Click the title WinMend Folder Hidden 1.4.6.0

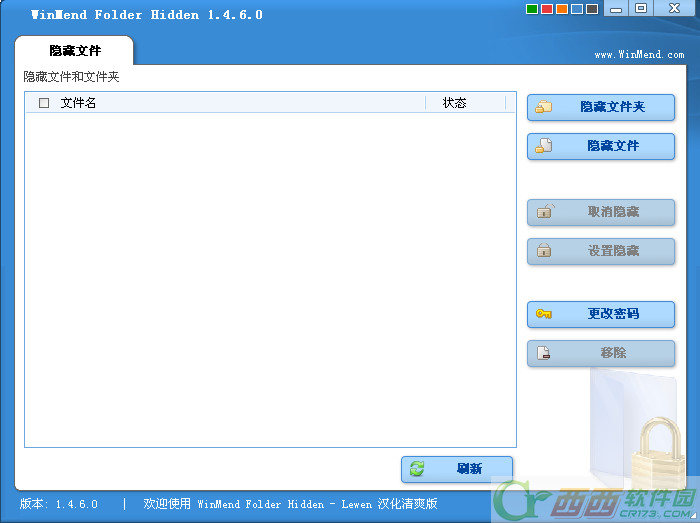pos(146,15)
